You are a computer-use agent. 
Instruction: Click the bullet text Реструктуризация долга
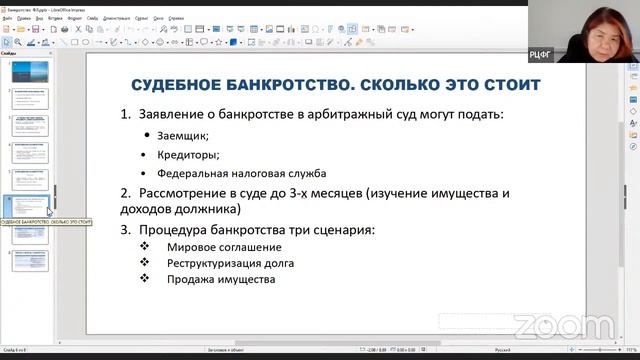[x=230, y=263]
